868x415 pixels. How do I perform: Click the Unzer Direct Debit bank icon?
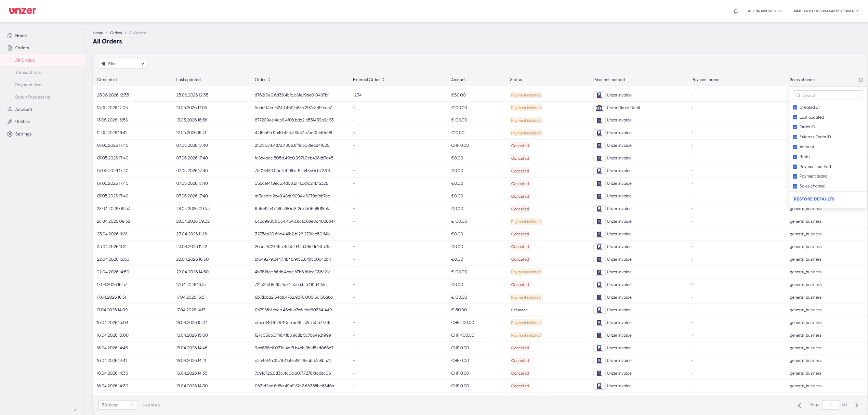coord(599,108)
